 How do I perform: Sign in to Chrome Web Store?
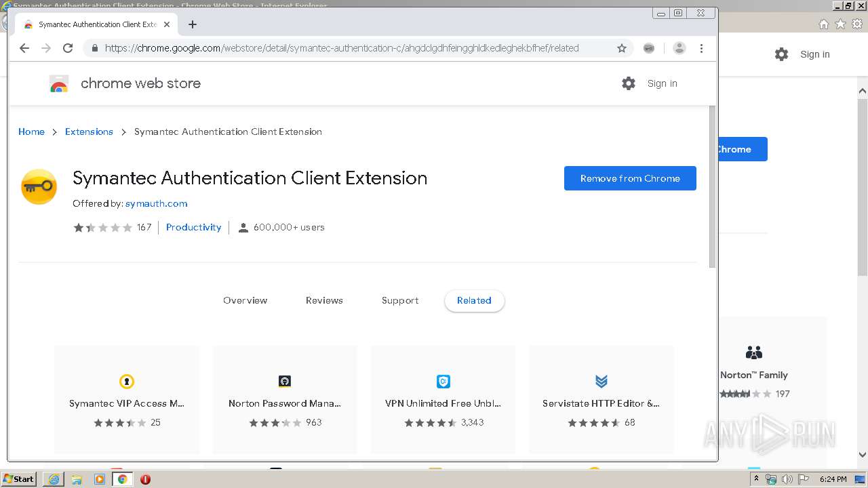663,83
